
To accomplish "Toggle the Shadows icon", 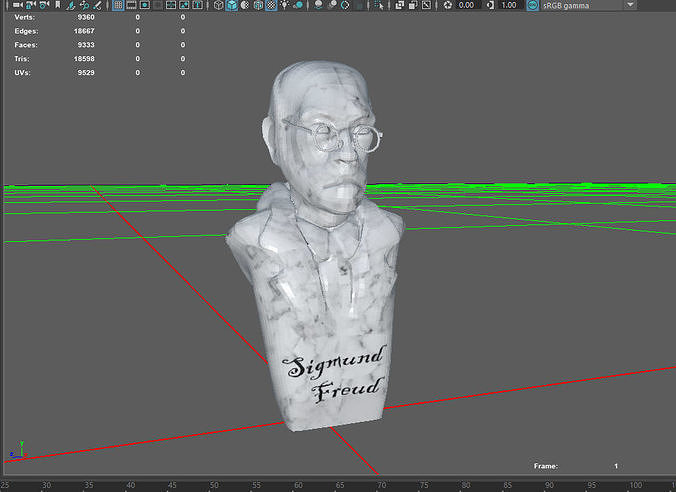I will (x=298, y=5).
